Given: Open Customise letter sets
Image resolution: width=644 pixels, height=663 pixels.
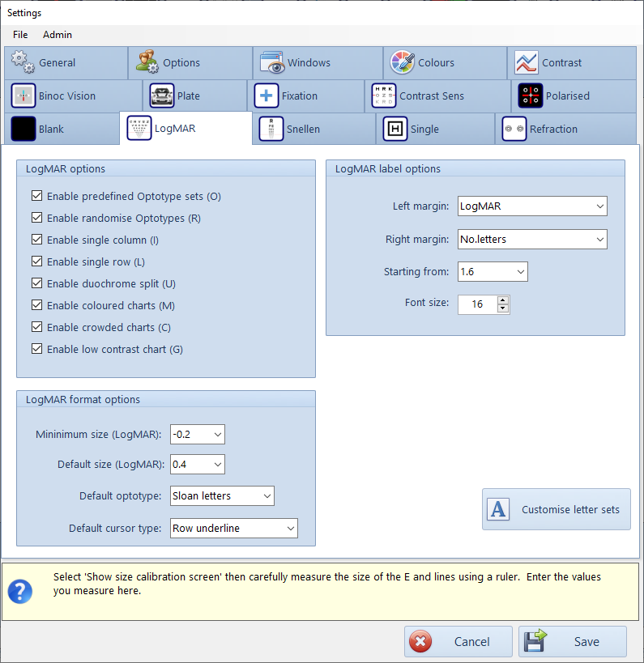Looking at the screenshot, I should click(x=556, y=509).
